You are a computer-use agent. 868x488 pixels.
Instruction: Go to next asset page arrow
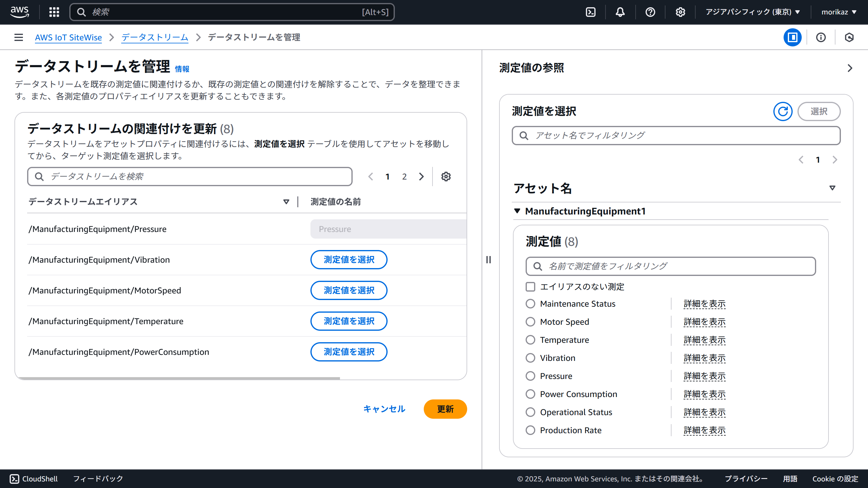click(835, 160)
